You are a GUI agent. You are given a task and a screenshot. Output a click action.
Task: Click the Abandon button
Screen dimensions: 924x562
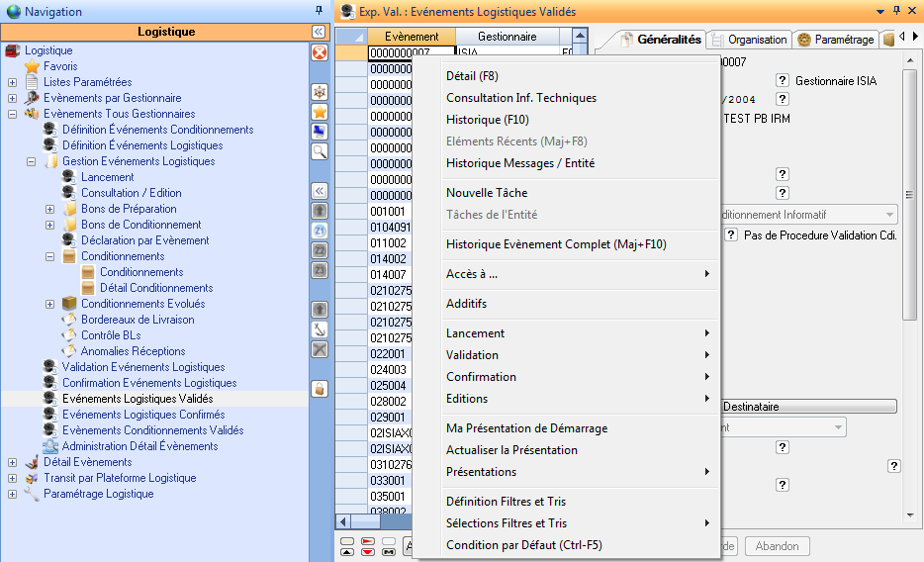click(777, 546)
